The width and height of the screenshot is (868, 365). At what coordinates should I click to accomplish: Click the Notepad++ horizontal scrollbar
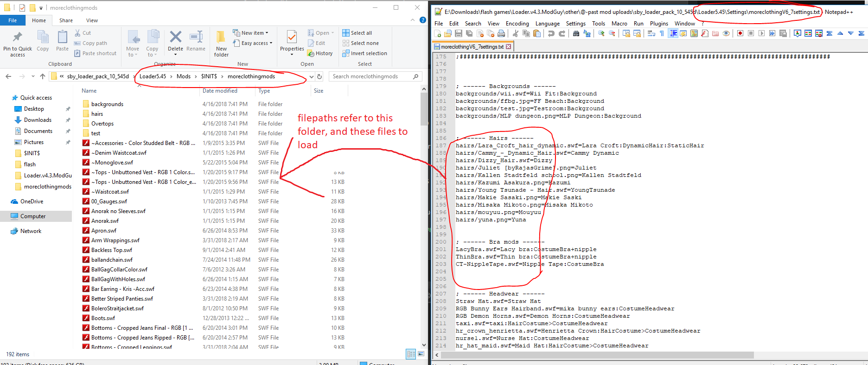click(x=597, y=355)
